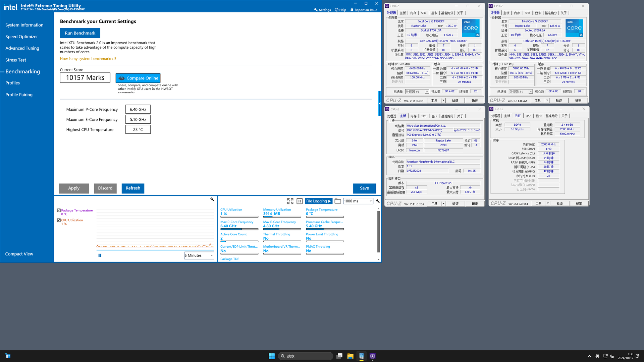Open Intel XTU taskbar icon
This screenshot has height=362, width=644.
click(361, 356)
